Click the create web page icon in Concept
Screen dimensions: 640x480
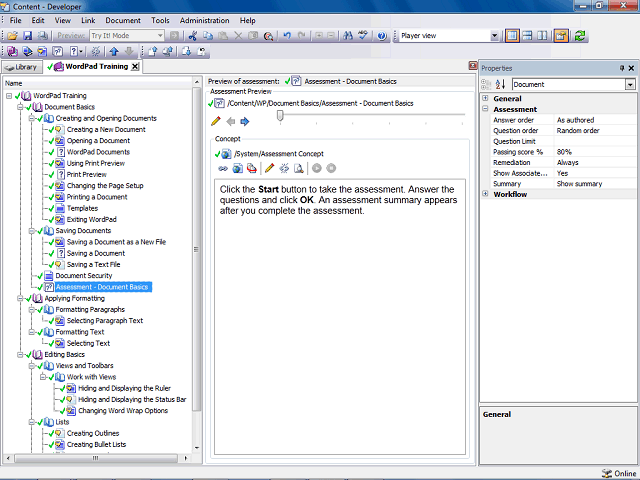pyautogui.click(x=238, y=168)
